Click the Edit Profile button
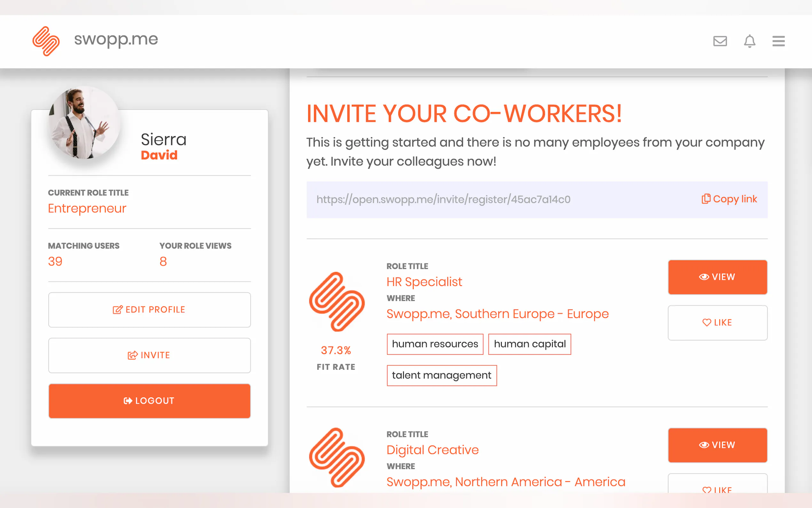Image resolution: width=812 pixels, height=508 pixels. point(149,309)
